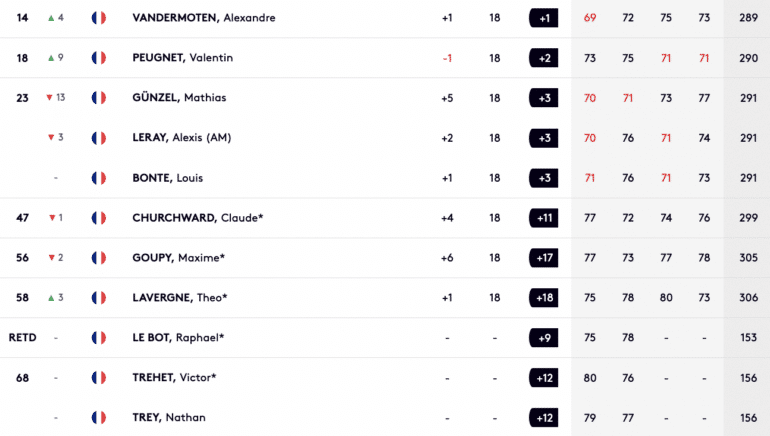The image size is (770, 436).
Task: Click red round score 69 for VANDERMOTEN
Action: (x=590, y=18)
